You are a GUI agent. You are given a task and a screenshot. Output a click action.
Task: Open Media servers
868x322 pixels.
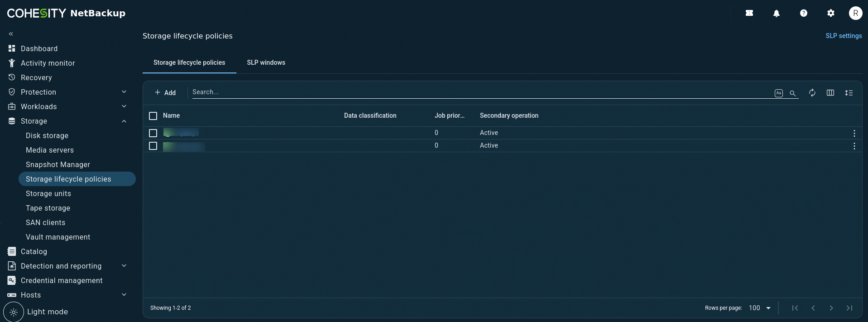pos(50,150)
